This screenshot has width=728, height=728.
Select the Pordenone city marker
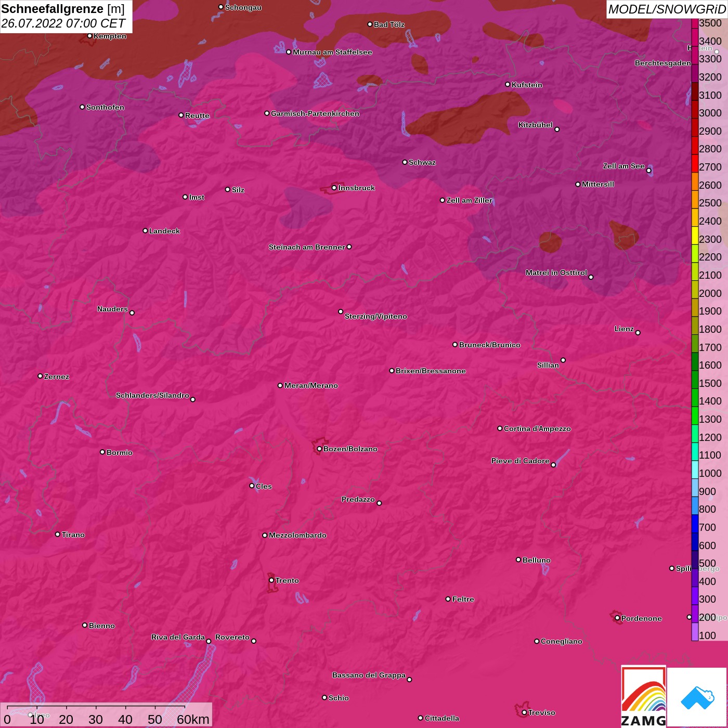coord(617,618)
